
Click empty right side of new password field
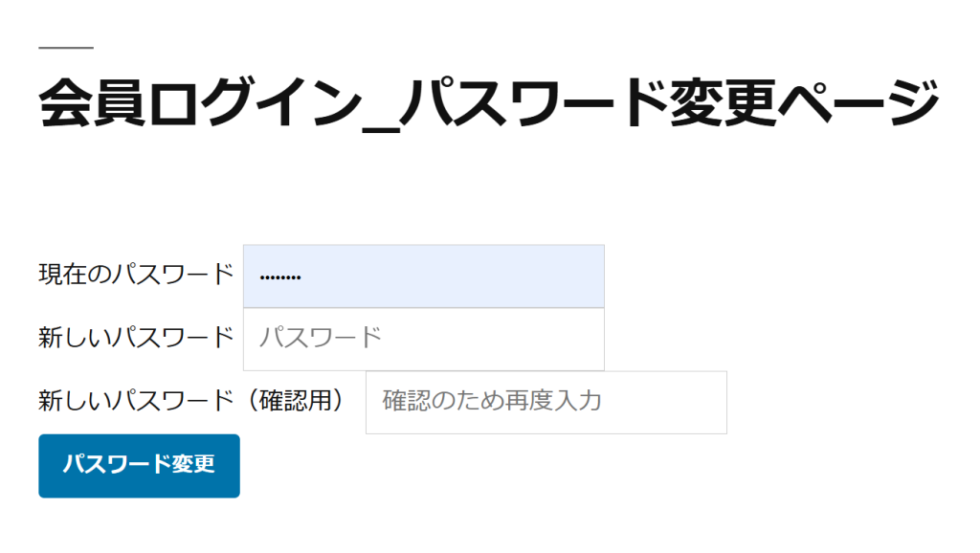[536, 339]
